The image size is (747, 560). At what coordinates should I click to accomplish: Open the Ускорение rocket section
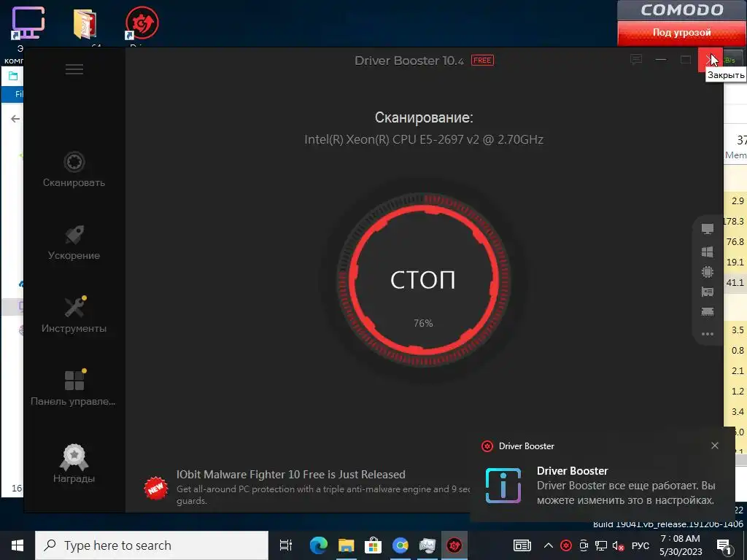[74, 242]
